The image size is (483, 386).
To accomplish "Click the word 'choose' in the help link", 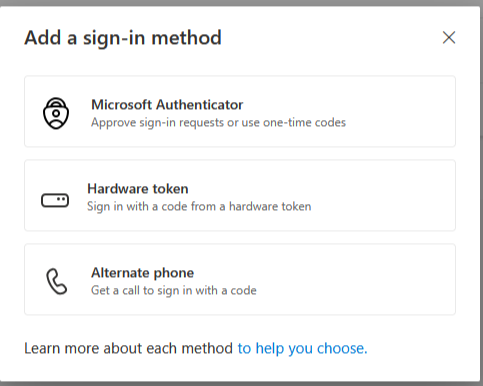I will (341, 348).
